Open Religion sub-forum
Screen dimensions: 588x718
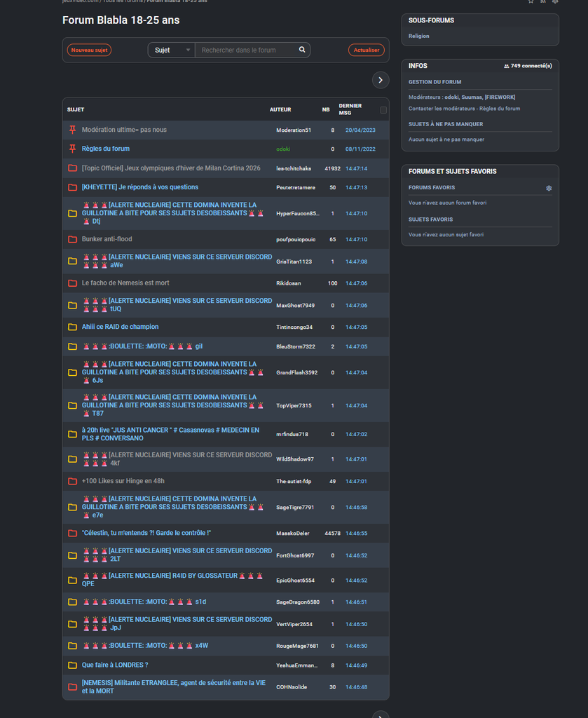tap(419, 36)
